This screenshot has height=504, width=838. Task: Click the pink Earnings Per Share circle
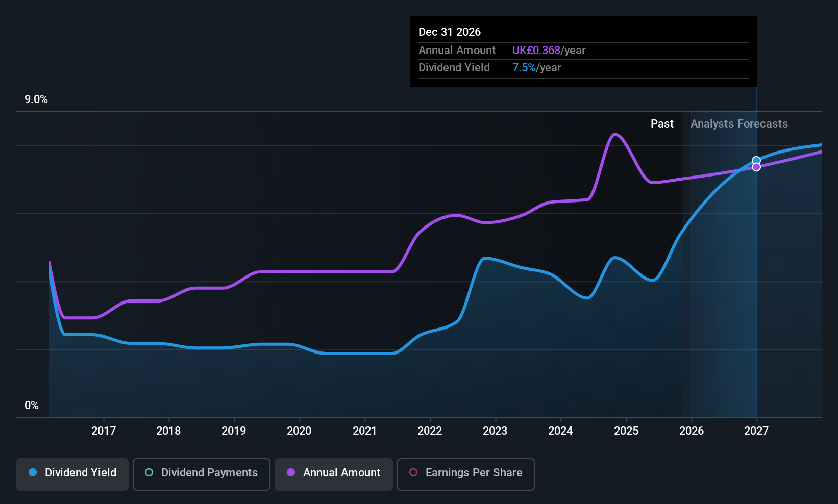[413, 473]
